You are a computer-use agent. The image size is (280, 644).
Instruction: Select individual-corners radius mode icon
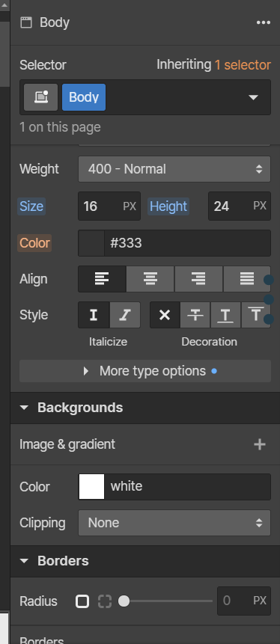coord(105,601)
